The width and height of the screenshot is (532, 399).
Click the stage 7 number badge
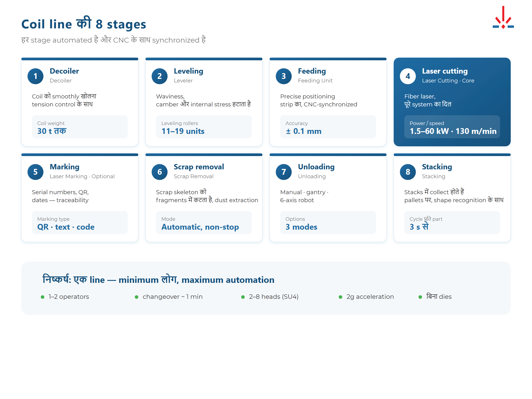tap(284, 172)
